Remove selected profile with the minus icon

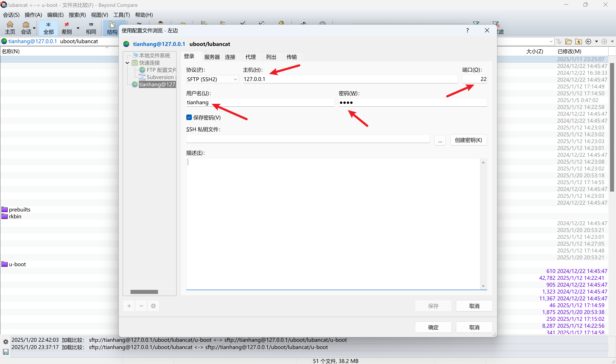(141, 306)
